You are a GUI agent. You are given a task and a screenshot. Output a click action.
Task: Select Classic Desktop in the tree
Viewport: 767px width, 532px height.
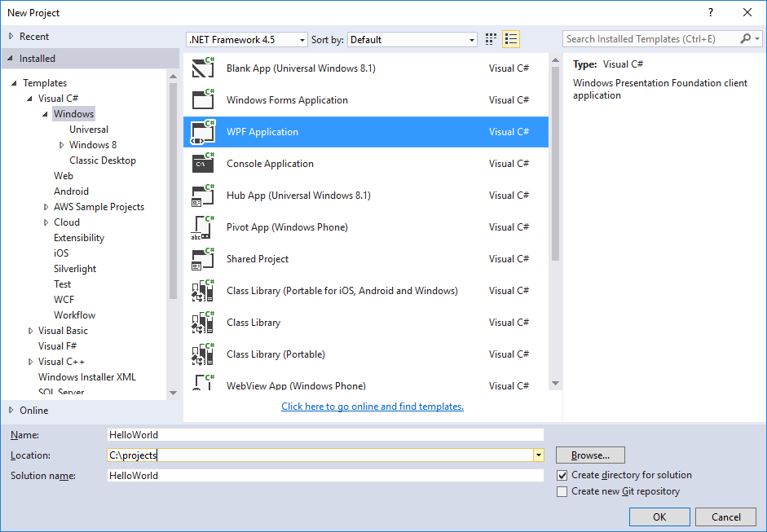103,160
